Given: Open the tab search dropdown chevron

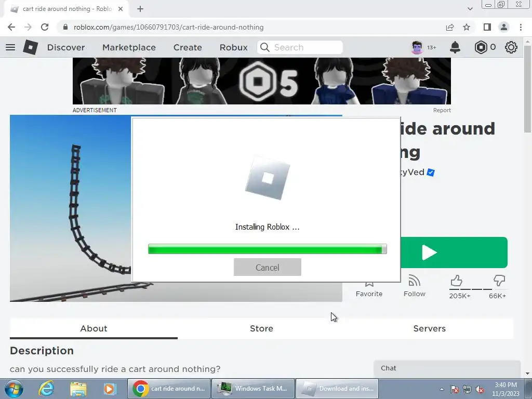Looking at the screenshot, I should coord(470,9).
